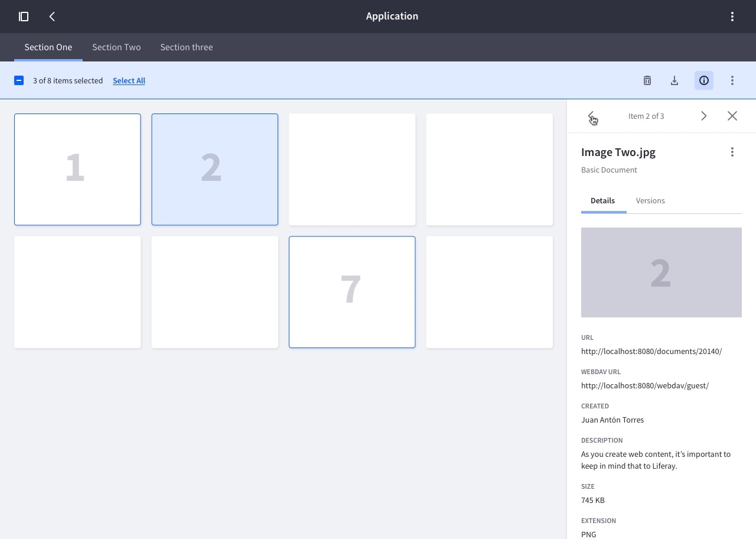Go to previous item in info panel
The height and width of the screenshot is (539, 756).
point(591,116)
